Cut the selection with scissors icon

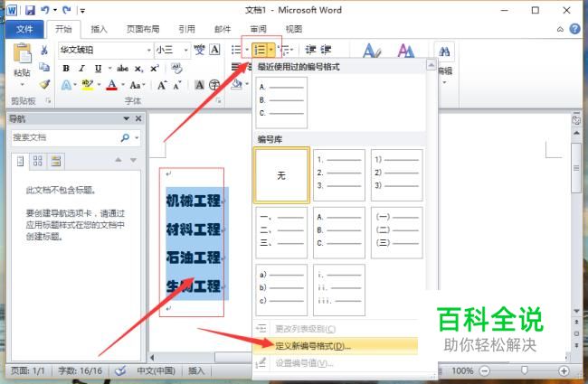pos(44,50)
